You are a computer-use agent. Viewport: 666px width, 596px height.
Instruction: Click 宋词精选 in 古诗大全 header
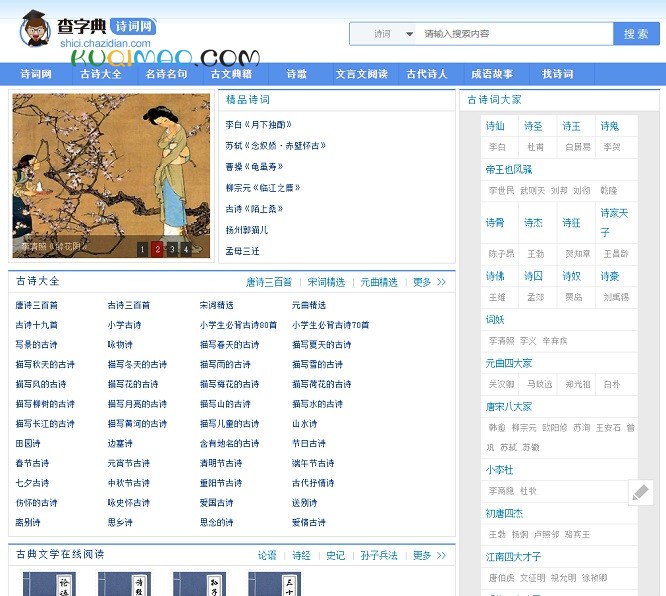(326, 282)
